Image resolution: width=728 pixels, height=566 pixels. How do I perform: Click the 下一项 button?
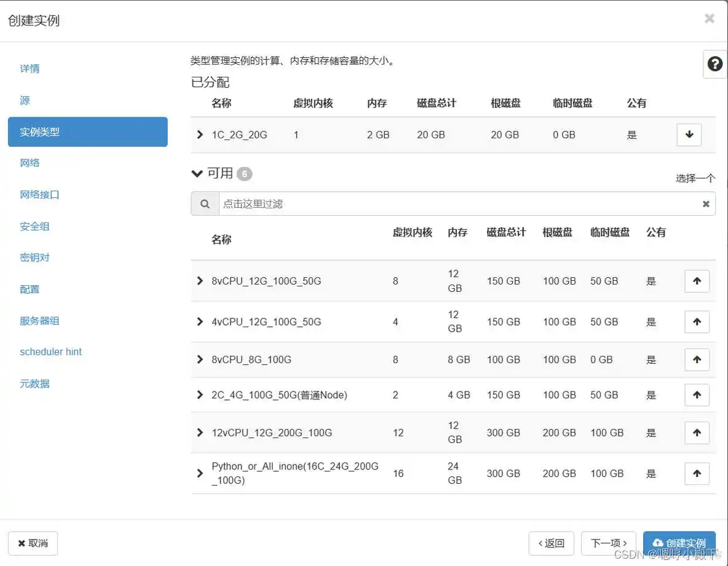[x=608, y=543]
